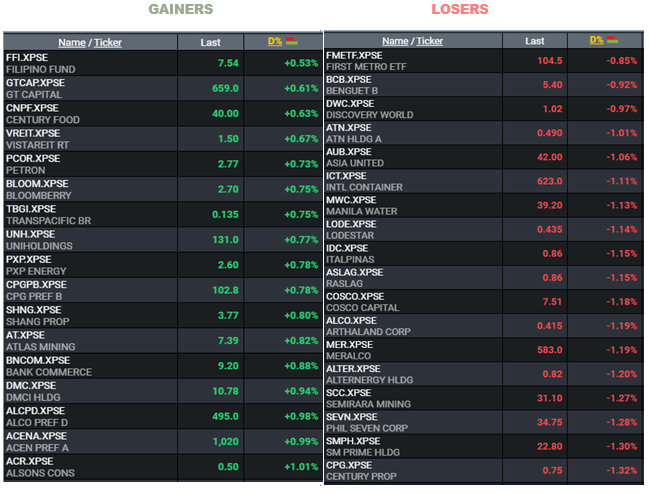Select FFI.XPSE Filipino Fund row
The height and width of the screenshot is (493, 649).
point(163,63)
